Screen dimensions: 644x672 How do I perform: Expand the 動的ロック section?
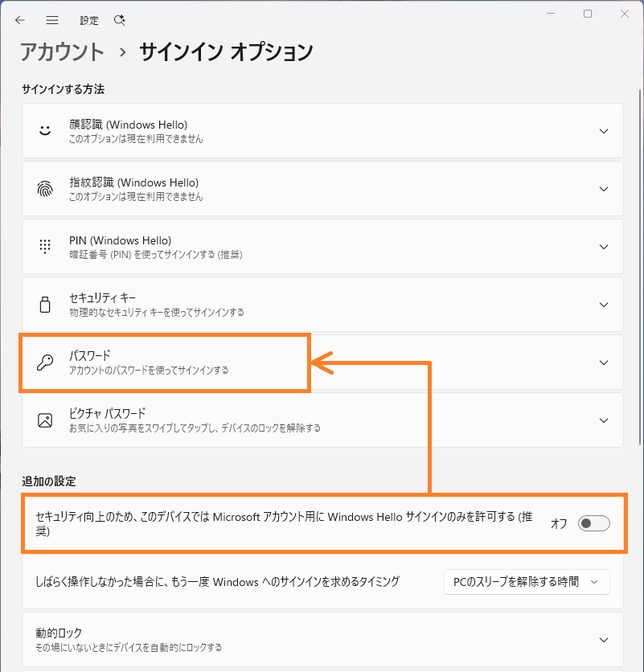(x=604, y=640)
